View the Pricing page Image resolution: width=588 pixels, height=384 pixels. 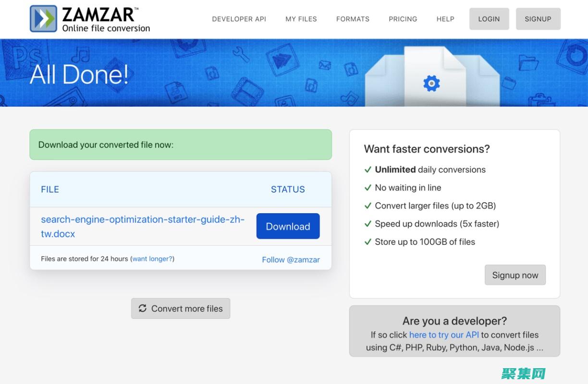point(403,19)
